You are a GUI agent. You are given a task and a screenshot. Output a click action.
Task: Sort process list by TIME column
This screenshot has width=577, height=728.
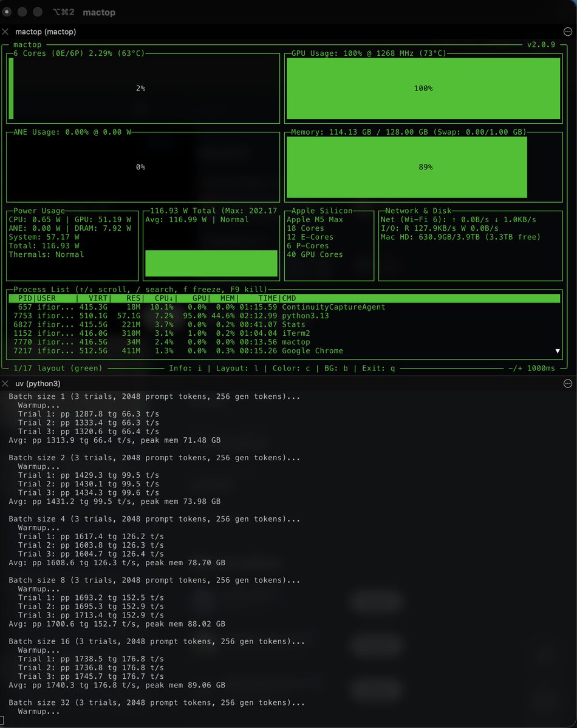point(268,298)
